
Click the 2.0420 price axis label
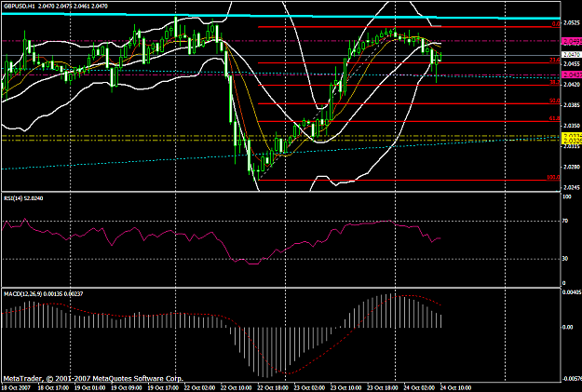(x=572, y=85)
